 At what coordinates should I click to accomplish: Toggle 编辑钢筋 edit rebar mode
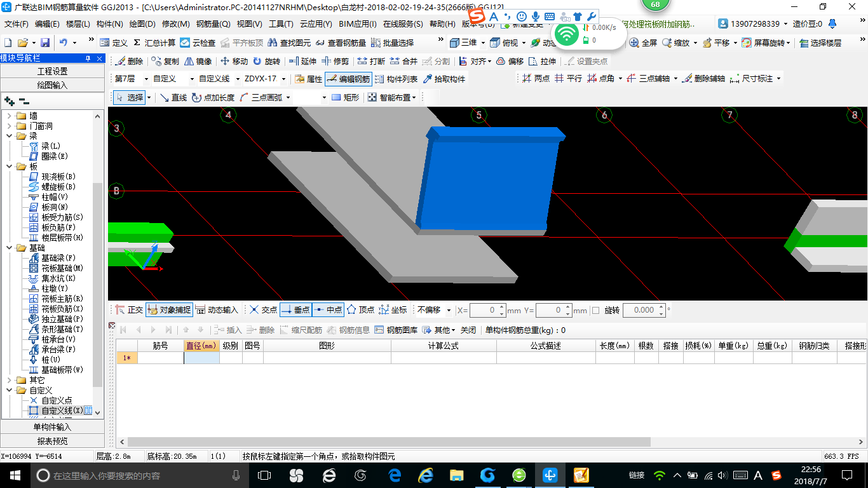click(x=348, y=79)
